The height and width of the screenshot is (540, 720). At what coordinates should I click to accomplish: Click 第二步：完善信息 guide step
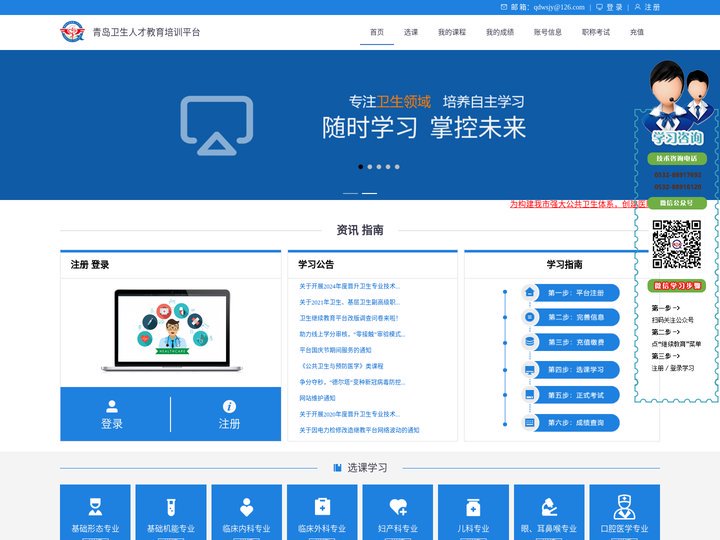coord(576,317)
